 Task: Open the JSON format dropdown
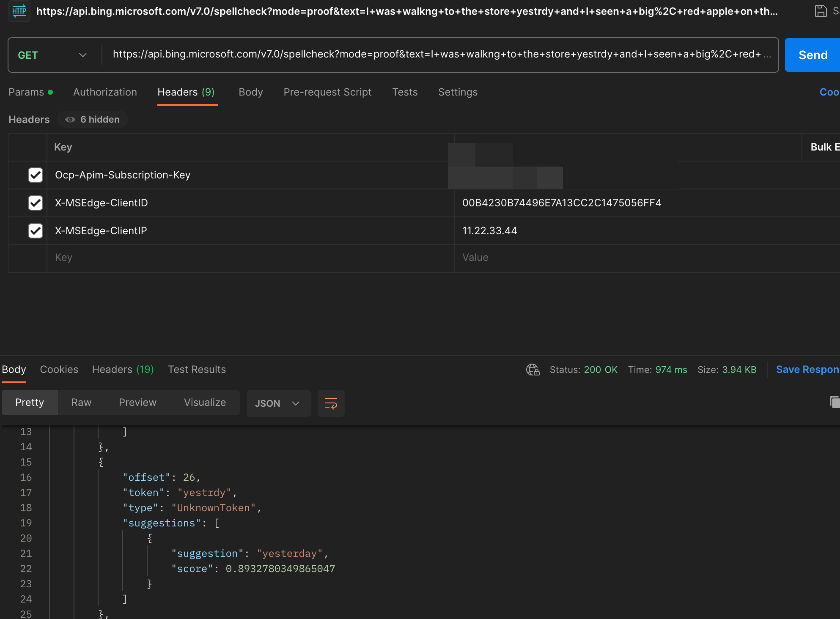[278, 403]
